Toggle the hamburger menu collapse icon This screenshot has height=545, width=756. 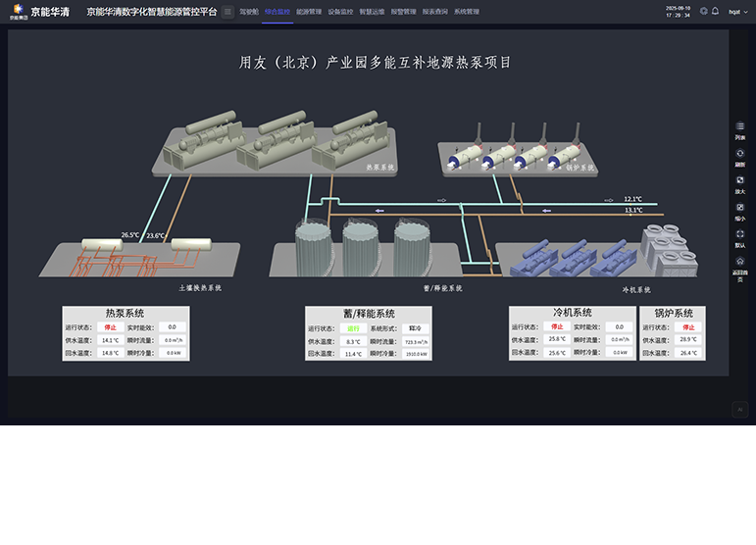click(227, 12)
